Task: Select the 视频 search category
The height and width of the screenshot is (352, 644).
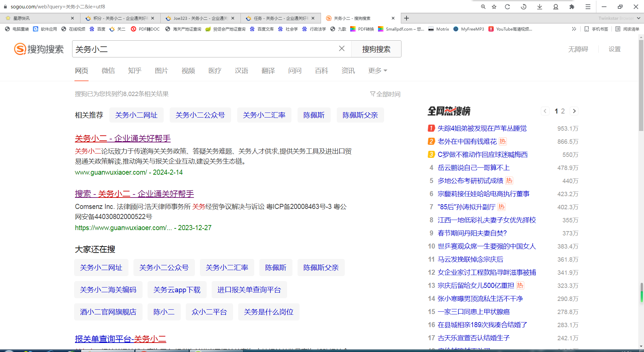Action: click(x=188, y=71)
